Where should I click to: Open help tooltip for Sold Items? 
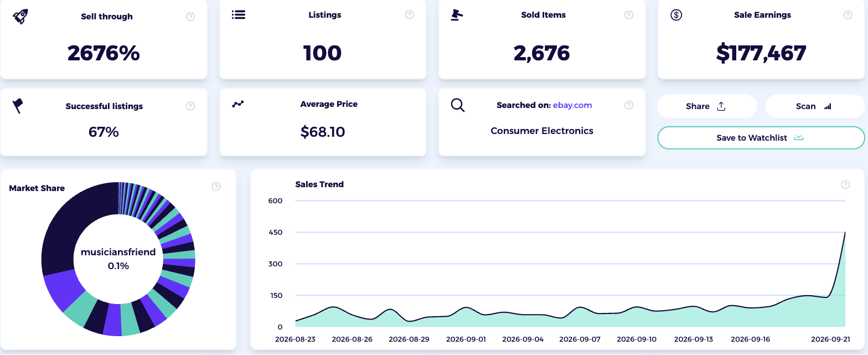coord(629,15)
